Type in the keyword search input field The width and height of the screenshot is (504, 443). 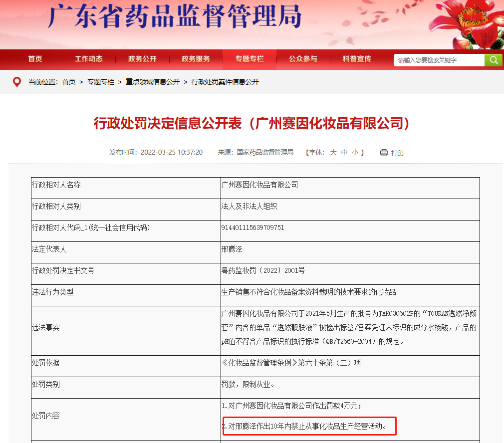(x=439, y=60)
